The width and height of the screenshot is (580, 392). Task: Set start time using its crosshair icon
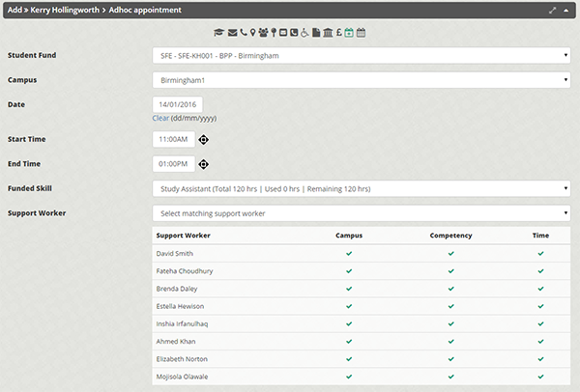[204, 140]
